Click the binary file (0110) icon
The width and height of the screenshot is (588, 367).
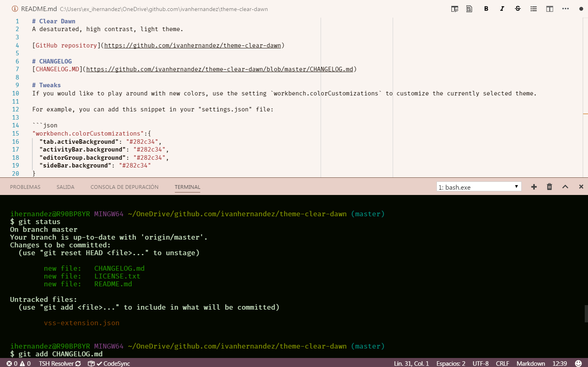click(x=469, y=9)
